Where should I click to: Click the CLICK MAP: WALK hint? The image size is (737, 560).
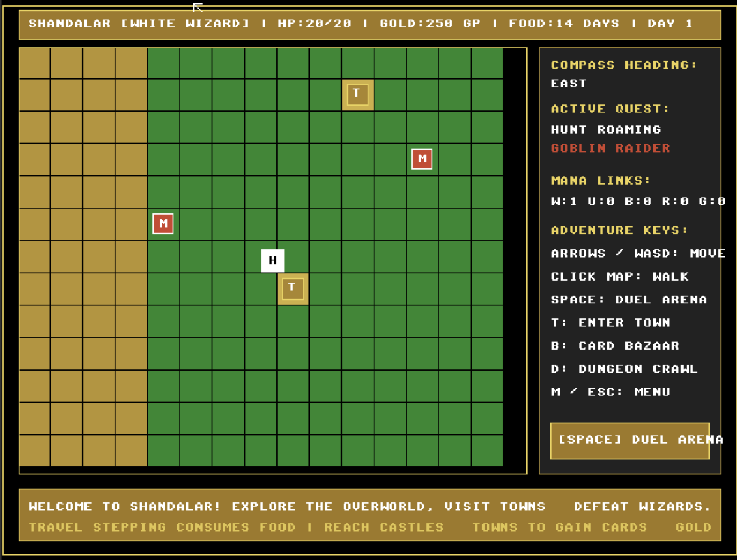point(619,276)
